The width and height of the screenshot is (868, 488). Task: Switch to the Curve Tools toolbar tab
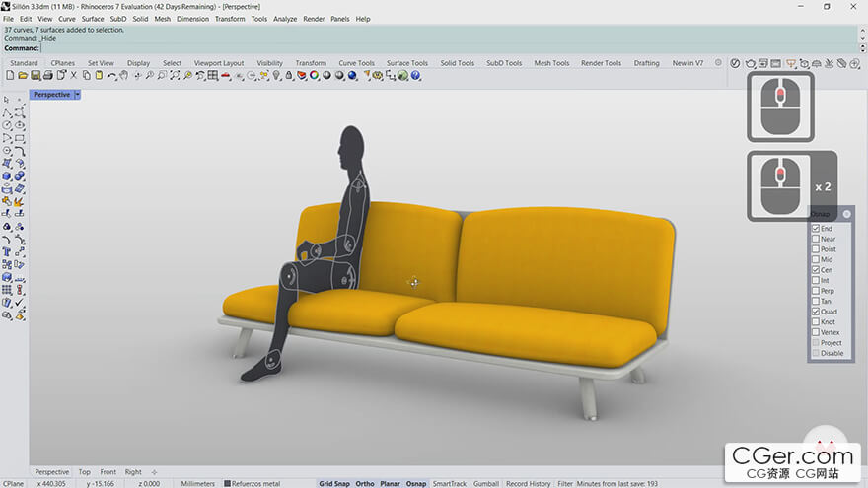[x=356, y=63]
